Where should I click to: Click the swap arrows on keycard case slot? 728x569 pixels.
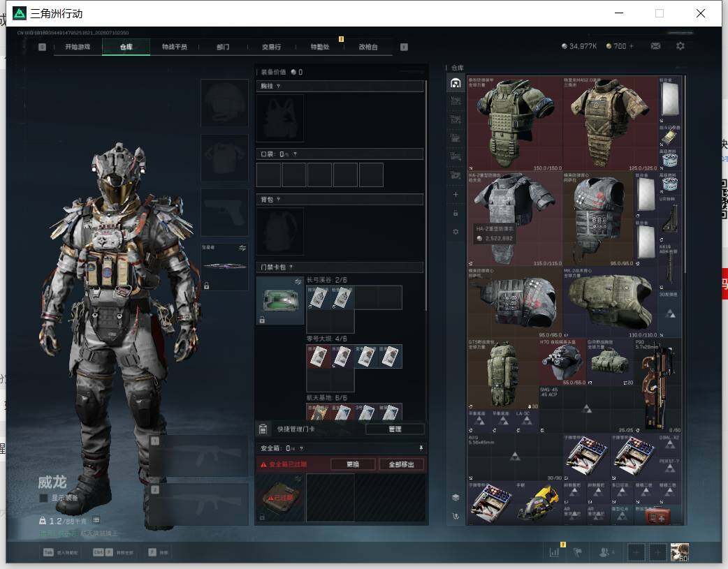click(x=298, y=282)
